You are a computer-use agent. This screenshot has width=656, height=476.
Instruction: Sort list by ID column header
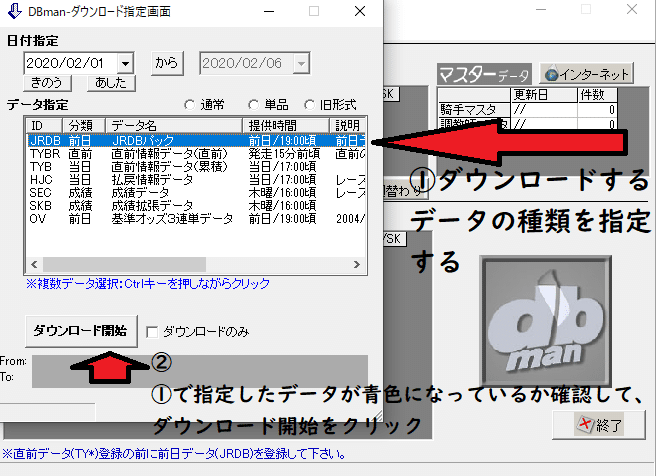[44, 125]
